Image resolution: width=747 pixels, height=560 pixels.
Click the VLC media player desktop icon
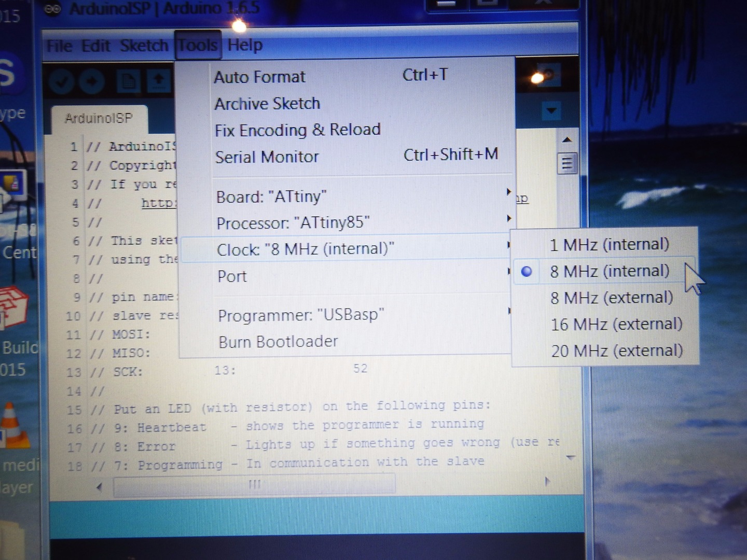(12, 425)
